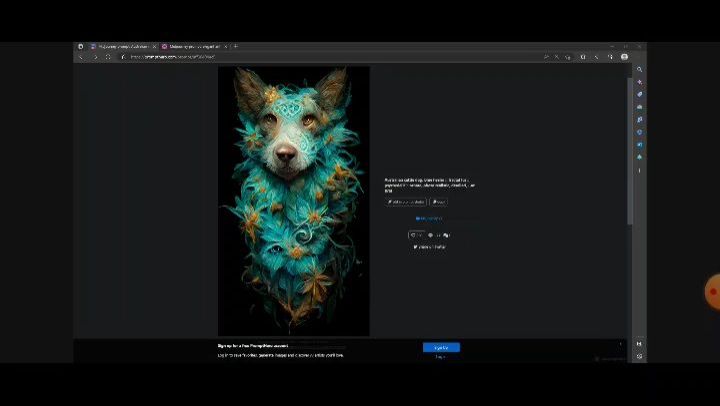720x406 pixels.
Task: Click the blue link under the prompt buttons
Action: [x=429, y=218]
